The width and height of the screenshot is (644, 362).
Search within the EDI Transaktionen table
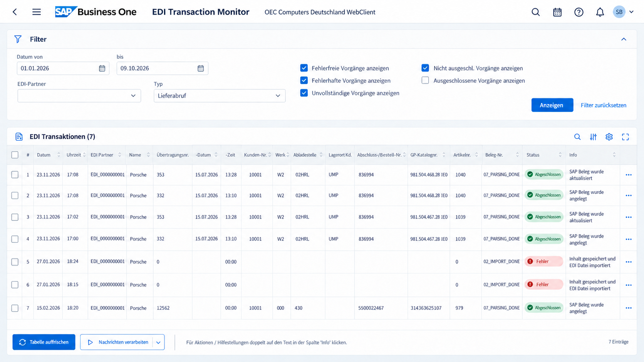tap(577, 137)
